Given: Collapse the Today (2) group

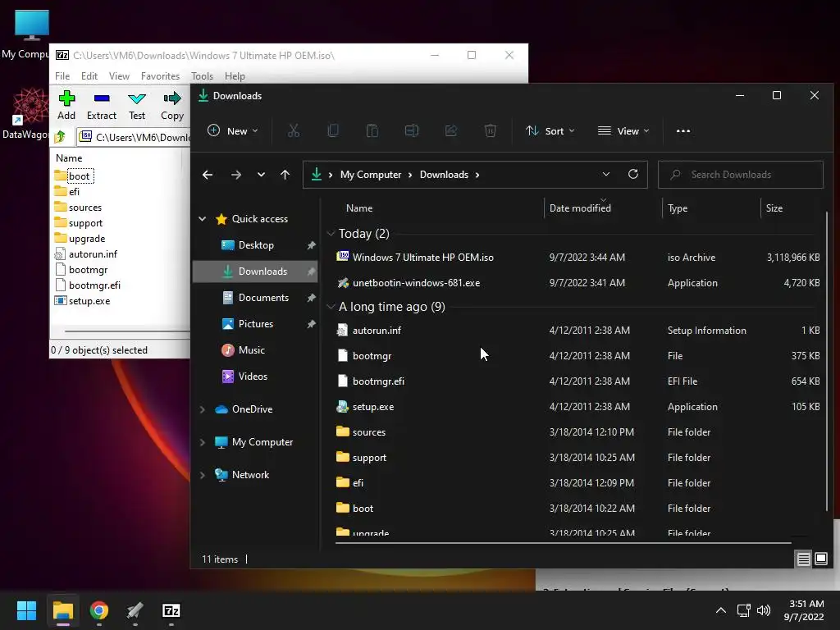Looking at the screenshot, I should click(331, 234).
